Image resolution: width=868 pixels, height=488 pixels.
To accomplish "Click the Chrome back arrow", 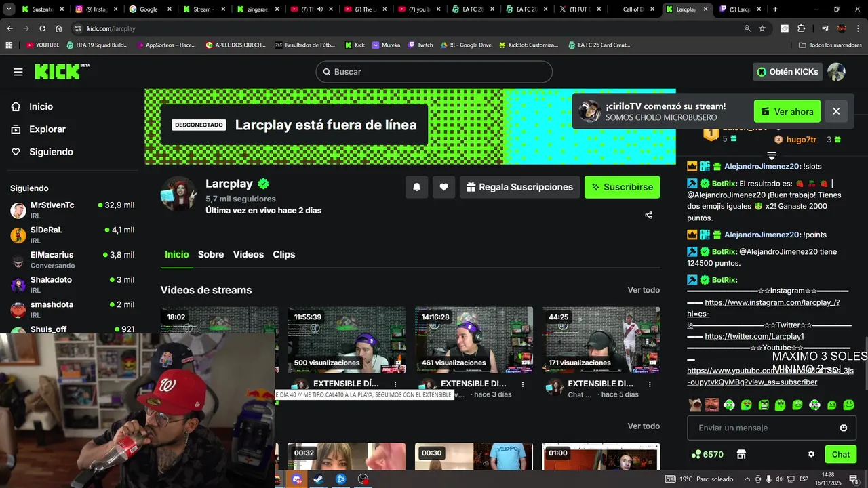I will [x=9, y=28].
